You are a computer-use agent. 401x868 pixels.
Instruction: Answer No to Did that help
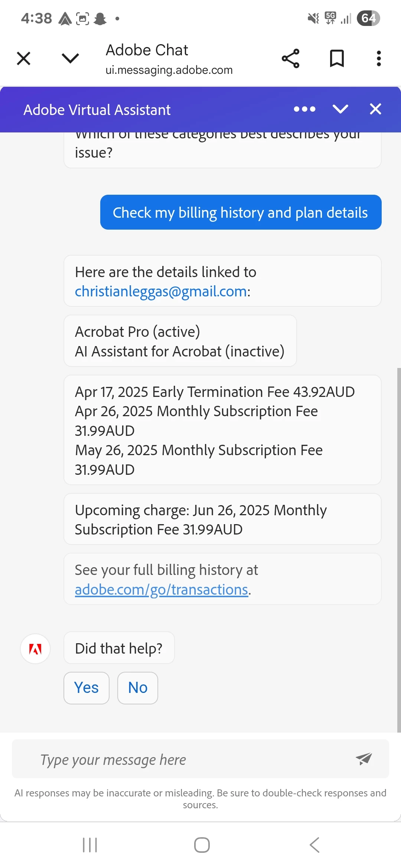(x=138, y=688)
